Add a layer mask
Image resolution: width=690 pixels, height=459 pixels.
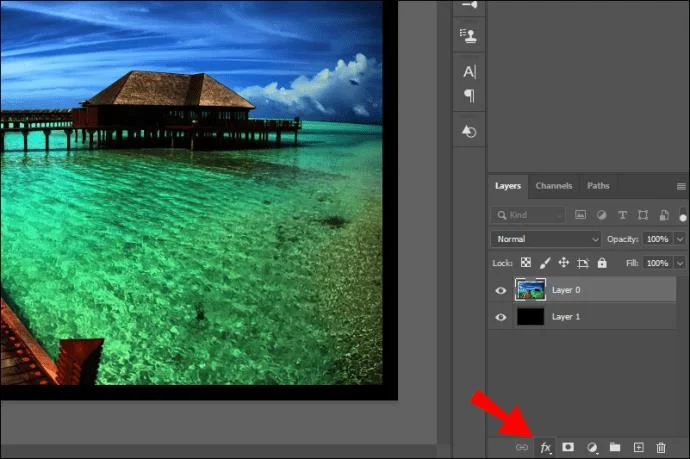pyautogui.click(x=568, y=447)
